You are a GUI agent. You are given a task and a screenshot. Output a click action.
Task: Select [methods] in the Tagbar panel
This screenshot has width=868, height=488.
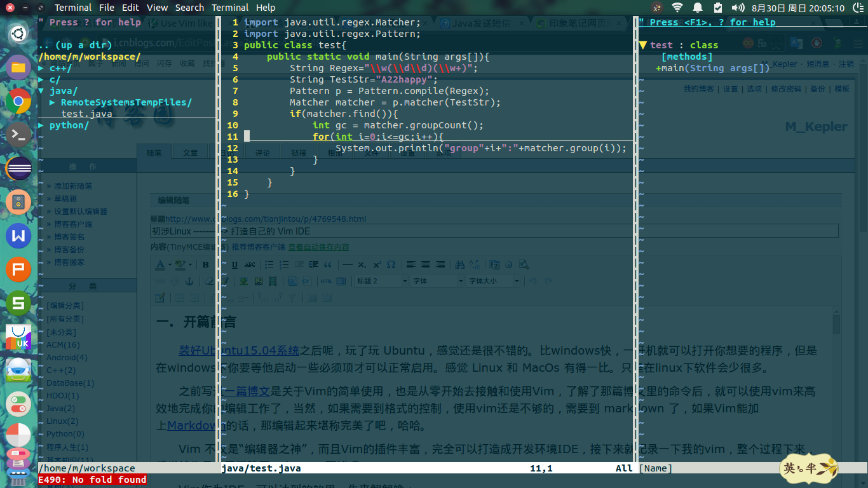[x=687, y=57]
